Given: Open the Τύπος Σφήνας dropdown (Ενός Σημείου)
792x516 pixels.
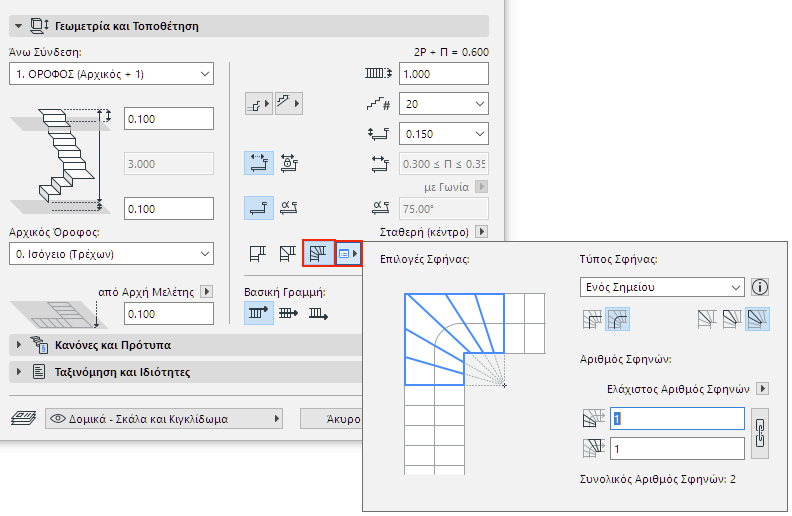Looking at the screenshot, I should point(662,287).
